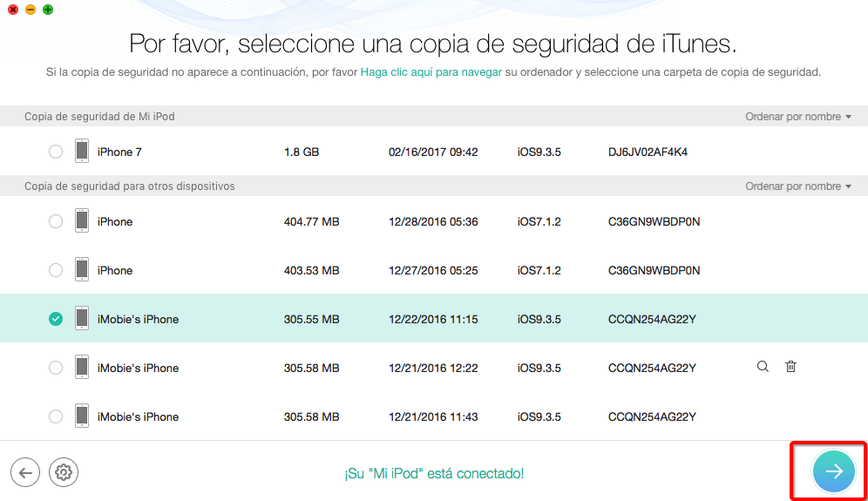Click 'Copia de seguridad de Mi iPod' header
868x501 pixels.
99,116
